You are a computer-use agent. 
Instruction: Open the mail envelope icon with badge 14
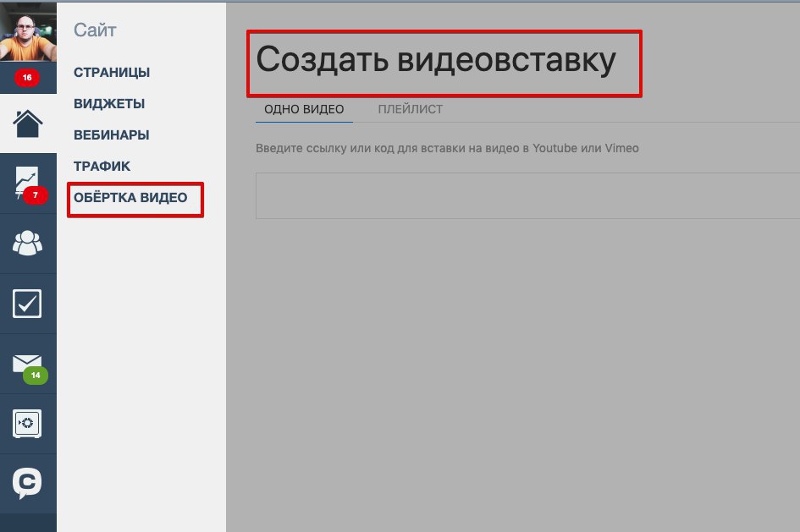point(30,368)
